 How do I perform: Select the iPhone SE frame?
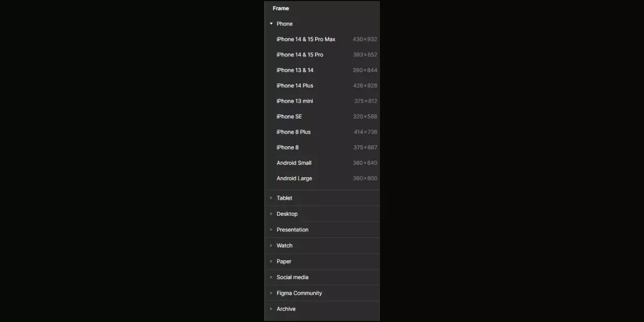322,116
